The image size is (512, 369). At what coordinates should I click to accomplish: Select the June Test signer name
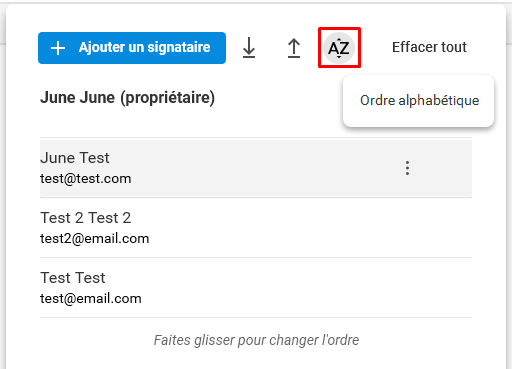click(x=75, y=158)
